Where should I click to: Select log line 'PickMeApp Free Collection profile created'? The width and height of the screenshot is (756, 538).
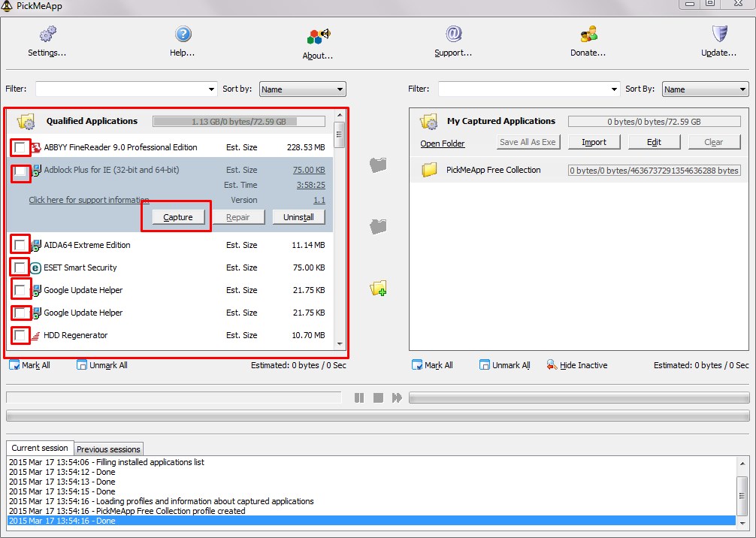pyautogui.click(x=372, y=511)
